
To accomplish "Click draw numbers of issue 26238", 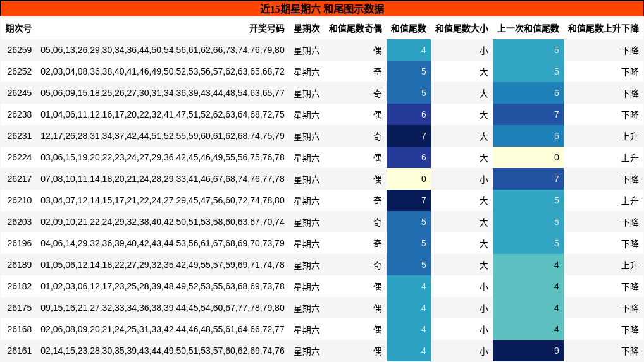I will tap(162, 114).
